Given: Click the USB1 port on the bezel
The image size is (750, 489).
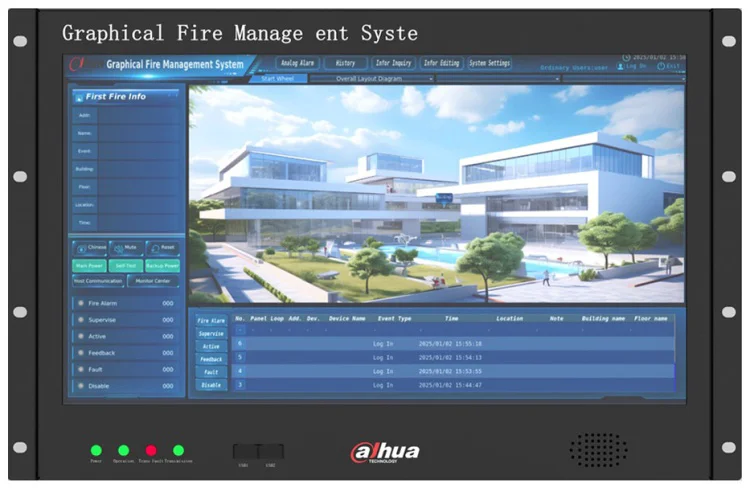Looking at the screenshot, I should (x=244, y=451).
